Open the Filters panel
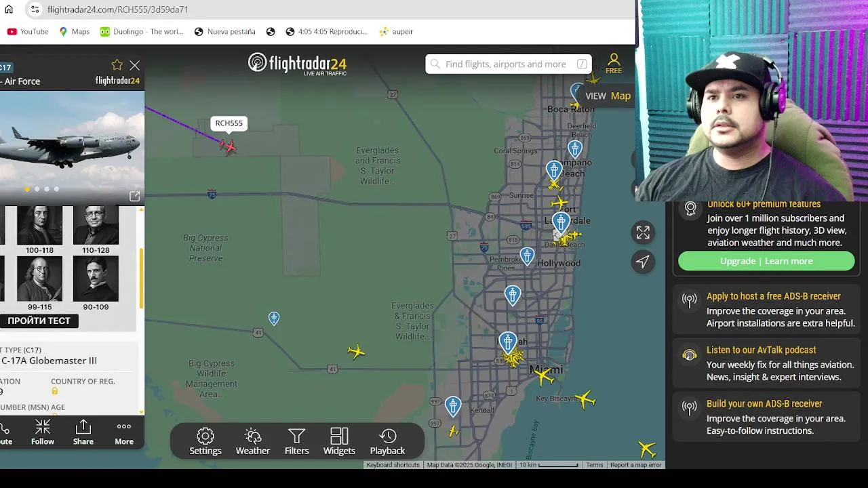Viewport: 868px width, 488px height. pos(296,442)
